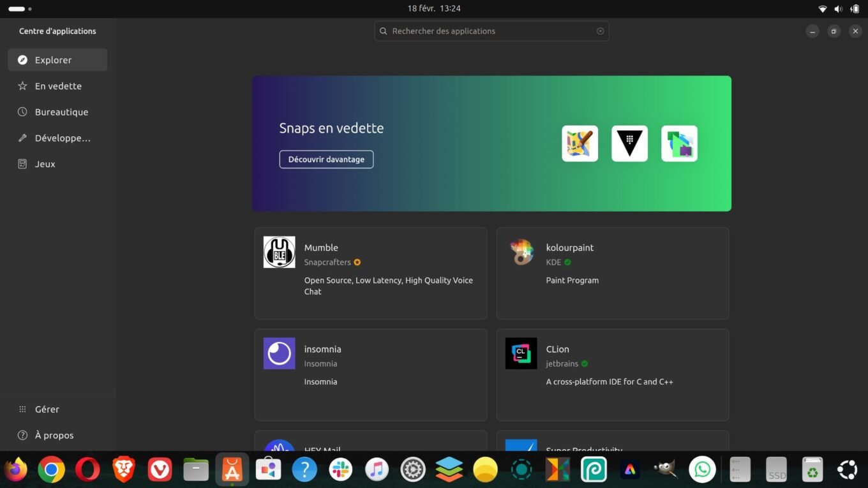Click the Insomnia publisher name
Viewport: 868px width, 488px height.
320,364
